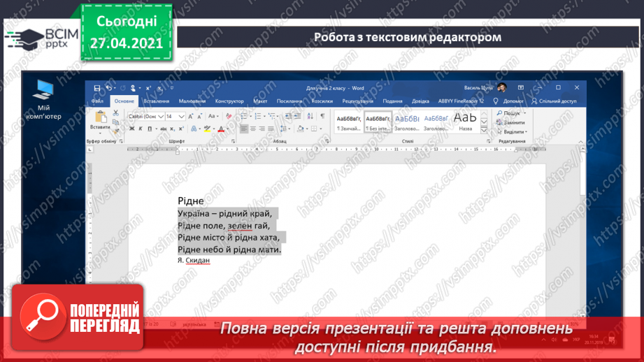Screen dimensions: 644x362
Task: Customize Quick Access Toolbar dropdown
Action: click(x=172, y=88)
